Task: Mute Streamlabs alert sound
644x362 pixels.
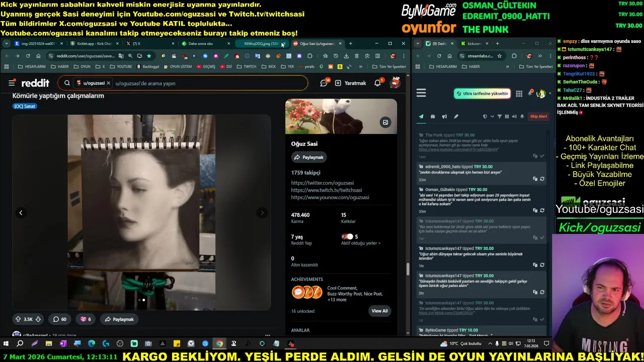Action: point(514,117)
